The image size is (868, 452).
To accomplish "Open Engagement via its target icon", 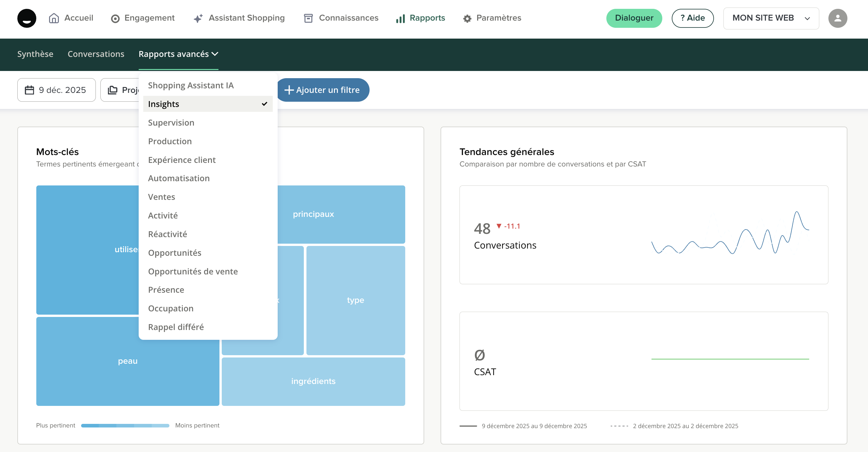I will pyautogui.click(x=115, y=19).
